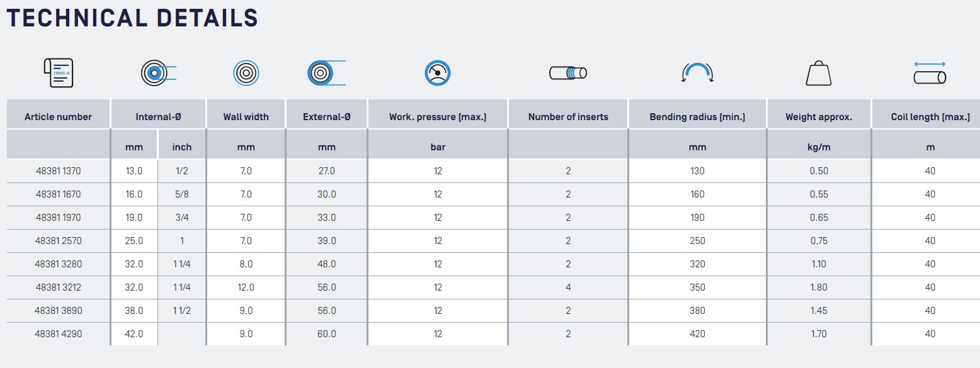Screen dimensions: 980x368
Task: Select article number 48381 1370
Action: [58, 171]
